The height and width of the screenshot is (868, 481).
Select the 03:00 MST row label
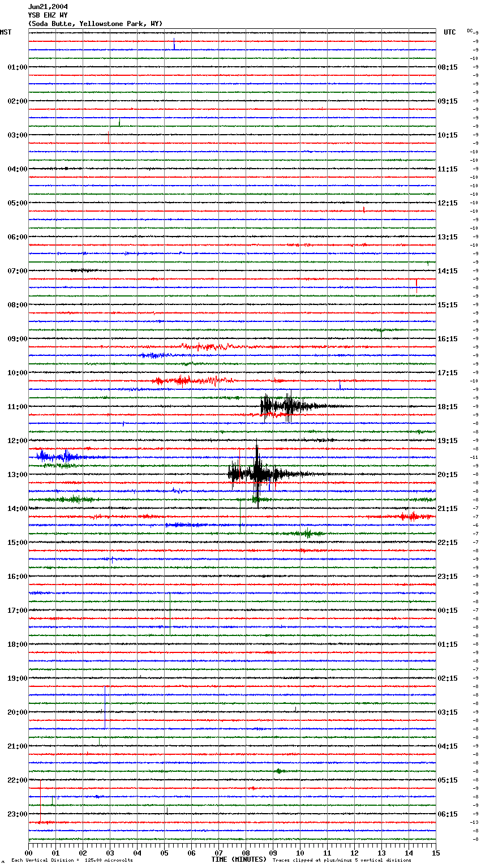click(17, 135)
